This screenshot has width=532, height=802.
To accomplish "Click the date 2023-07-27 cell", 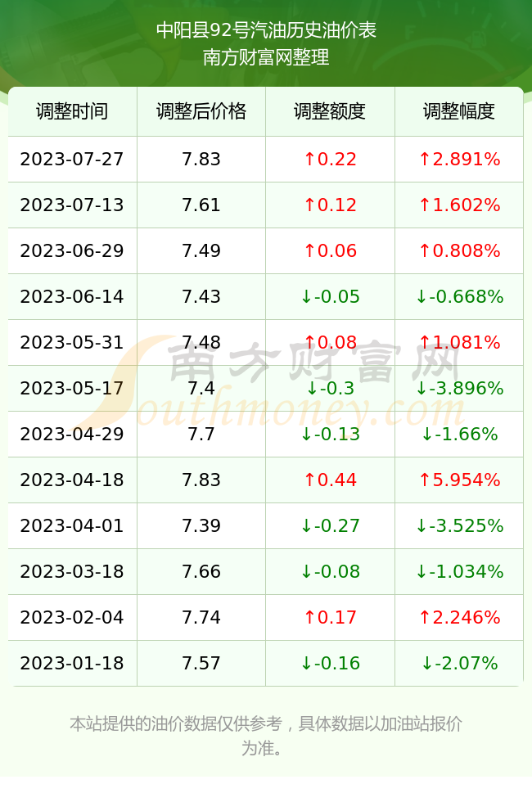I will point(72,159).
